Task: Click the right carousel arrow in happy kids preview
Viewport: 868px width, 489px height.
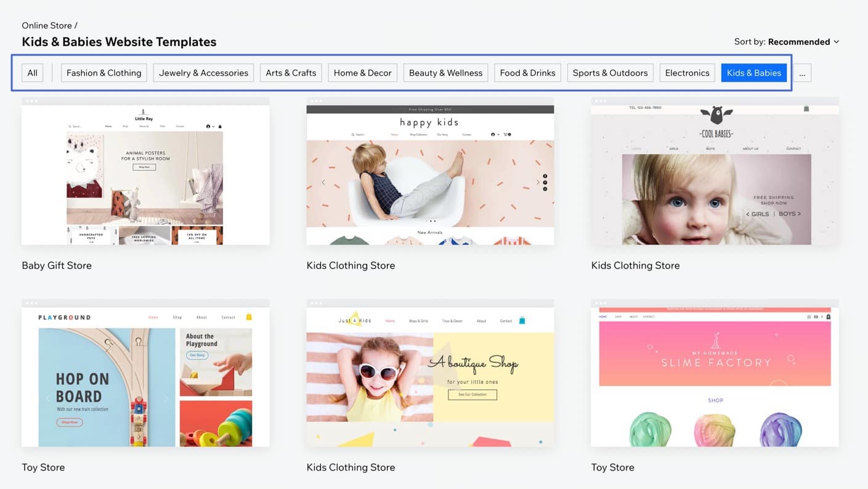Action: (537, 182)
